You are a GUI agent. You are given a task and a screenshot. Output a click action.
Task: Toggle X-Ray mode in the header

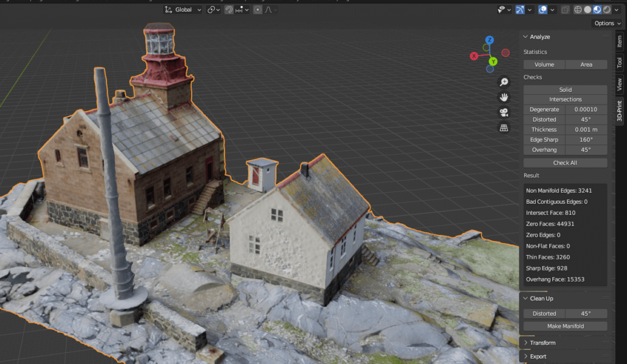coord(566,9)
